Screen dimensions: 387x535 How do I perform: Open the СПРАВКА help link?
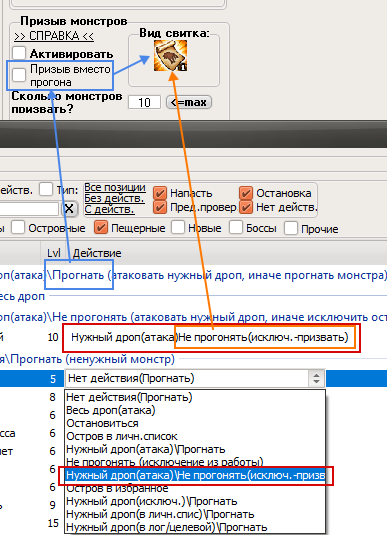54,36
